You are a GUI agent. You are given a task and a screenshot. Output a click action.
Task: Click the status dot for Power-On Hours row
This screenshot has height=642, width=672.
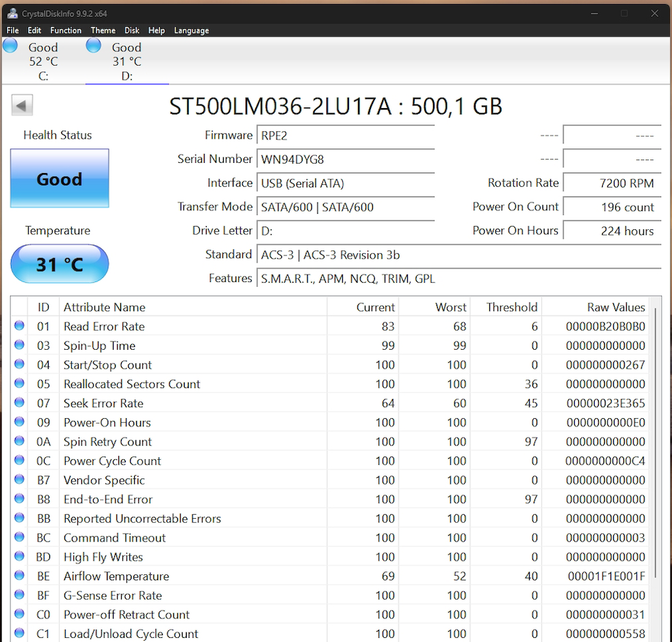point(19,422)
